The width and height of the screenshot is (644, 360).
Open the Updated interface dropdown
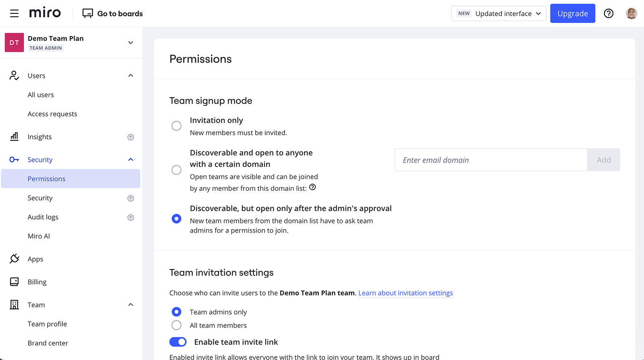coord(498,14)
